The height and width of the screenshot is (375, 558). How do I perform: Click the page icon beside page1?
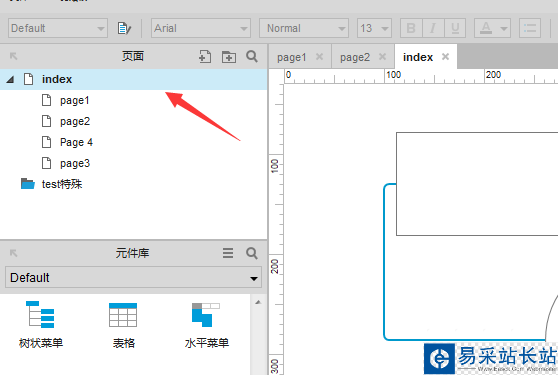46,100
